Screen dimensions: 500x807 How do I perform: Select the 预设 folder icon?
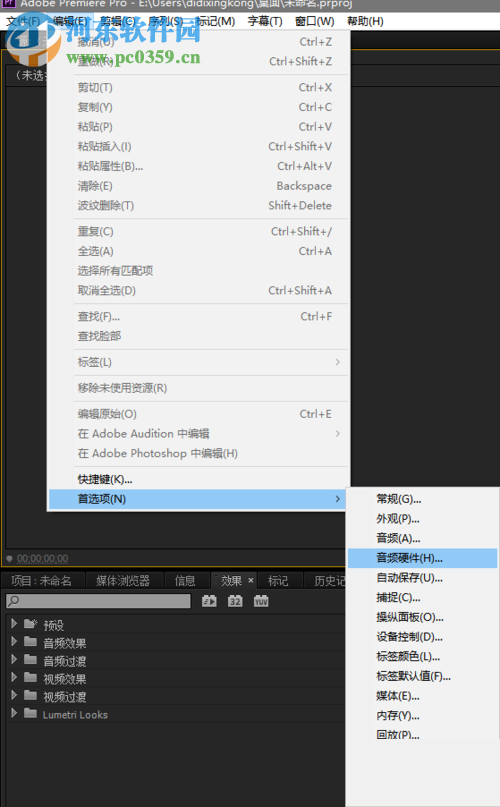point(30,624)
